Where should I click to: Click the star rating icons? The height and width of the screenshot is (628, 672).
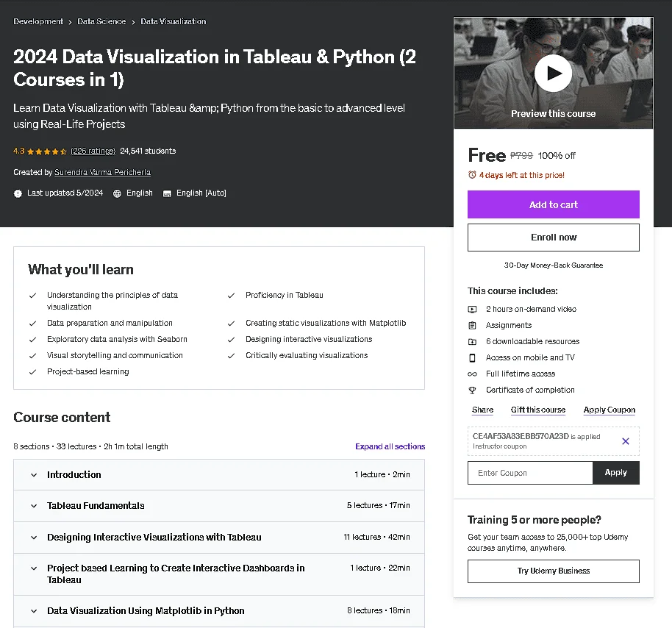(x=47, y=151)
